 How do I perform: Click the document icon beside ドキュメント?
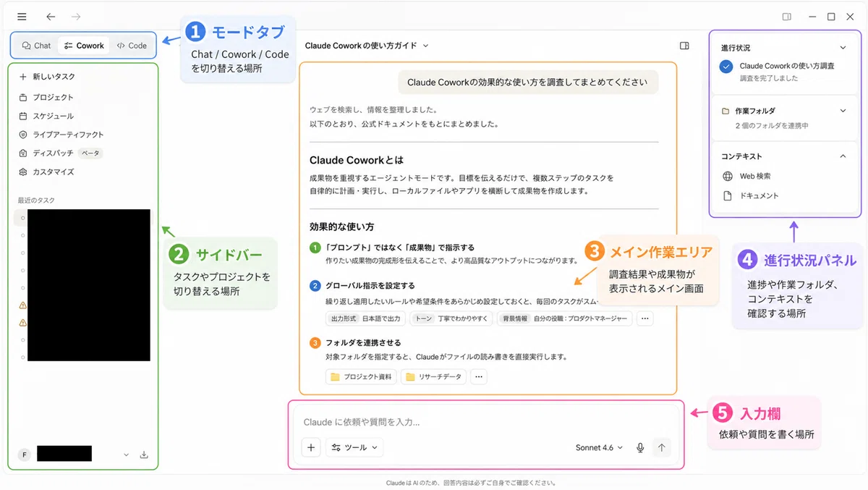point(728,196)
